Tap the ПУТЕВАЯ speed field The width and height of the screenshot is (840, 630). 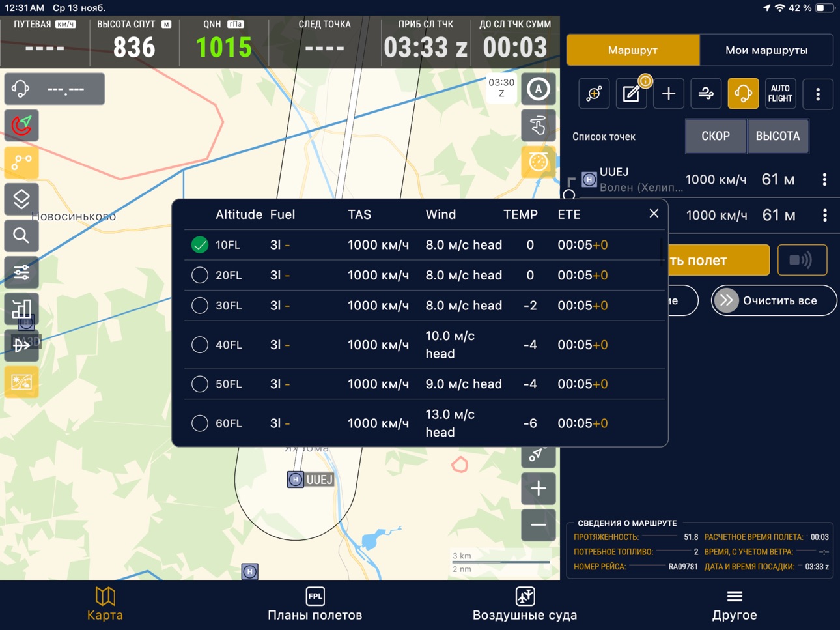coord(44,42)
